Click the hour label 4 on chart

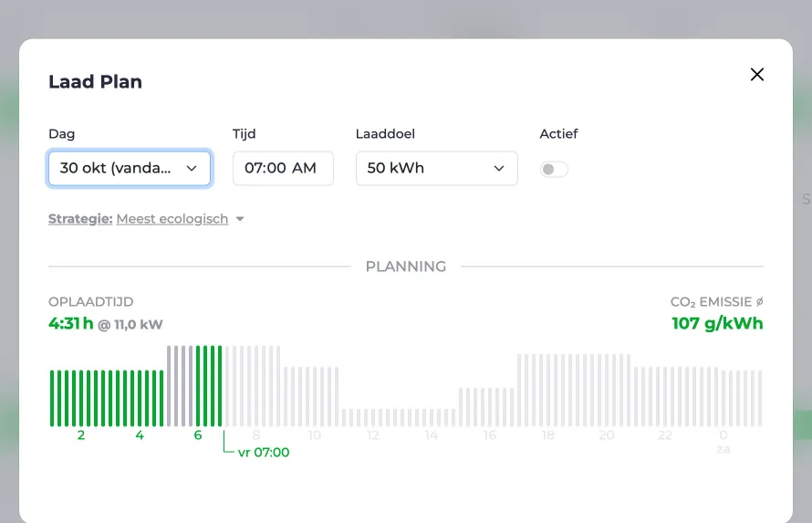pyautogui.click(x=140, y=435)
